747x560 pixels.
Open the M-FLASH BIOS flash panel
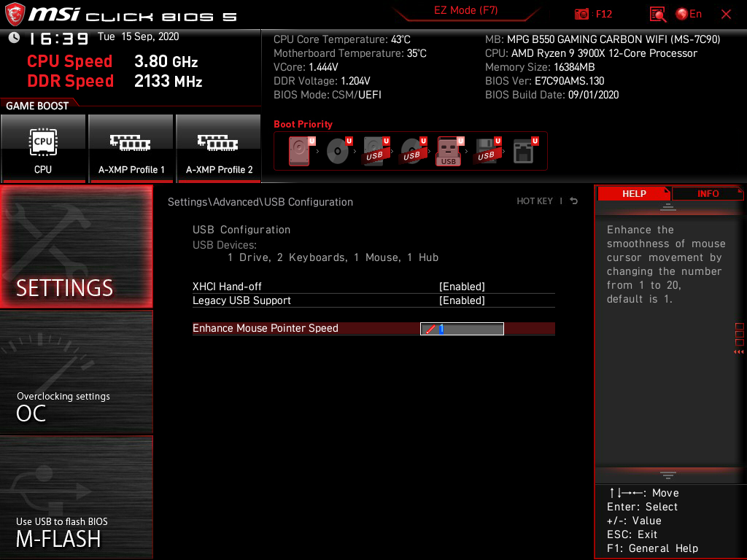tap(76, 497)
